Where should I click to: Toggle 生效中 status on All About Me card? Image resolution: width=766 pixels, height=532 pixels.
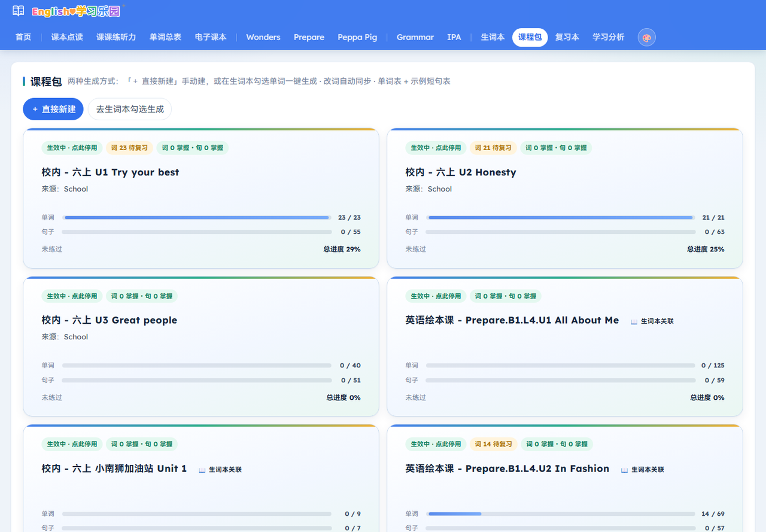click(x=436, y=296)
